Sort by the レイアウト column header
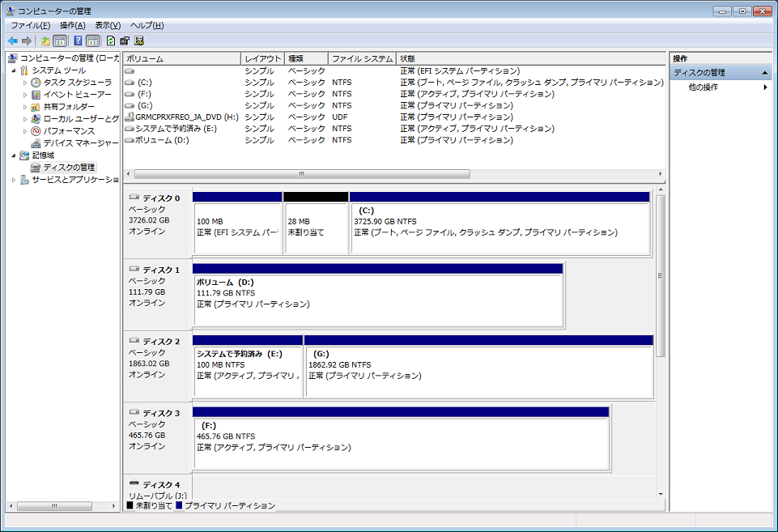 262,58
